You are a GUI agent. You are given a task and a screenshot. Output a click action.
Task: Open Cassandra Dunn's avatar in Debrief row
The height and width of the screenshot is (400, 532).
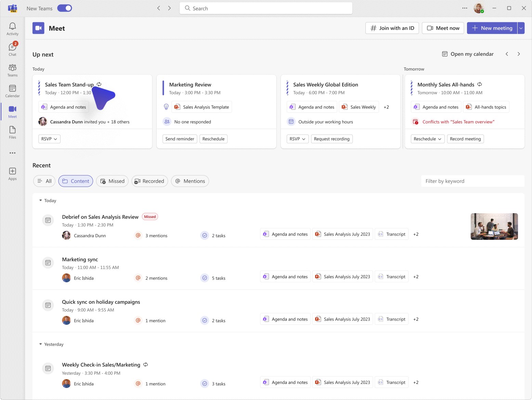(66, 235)
